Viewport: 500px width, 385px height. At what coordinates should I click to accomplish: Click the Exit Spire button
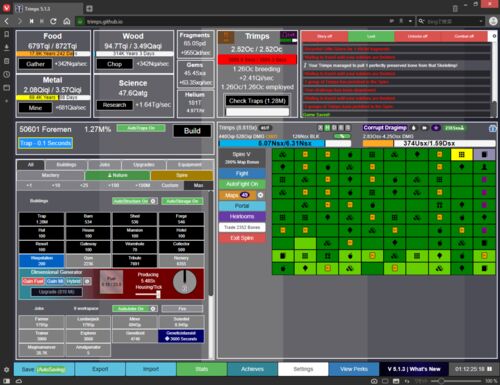pyautogui.click(x=242, y=238)
